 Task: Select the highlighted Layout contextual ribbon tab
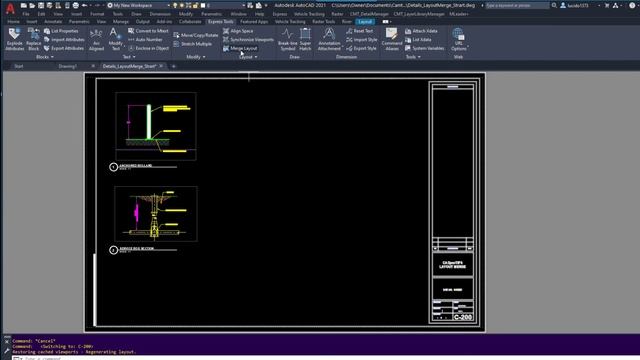(x=365, y=22)
